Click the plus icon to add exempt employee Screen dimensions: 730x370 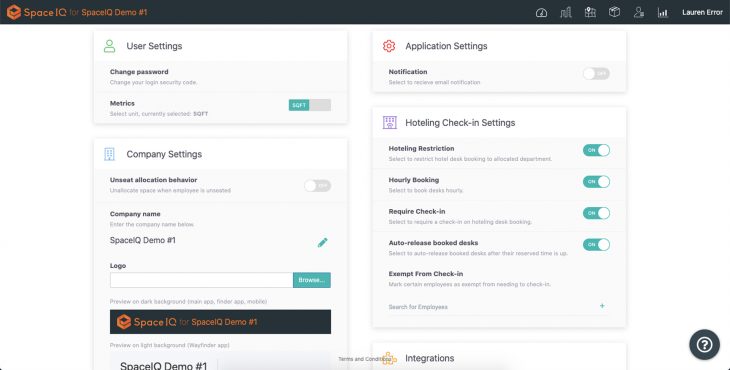pos(602,306)
